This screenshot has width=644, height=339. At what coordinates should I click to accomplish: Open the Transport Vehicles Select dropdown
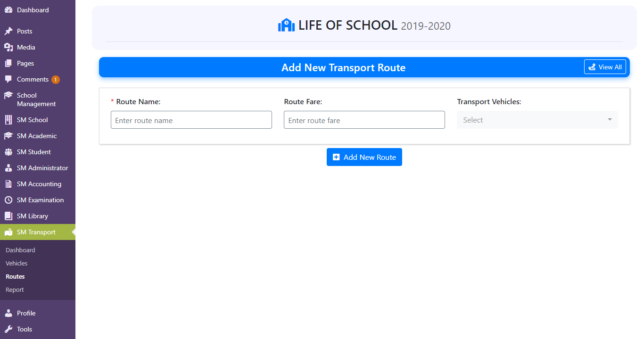[x=537, y=120]
